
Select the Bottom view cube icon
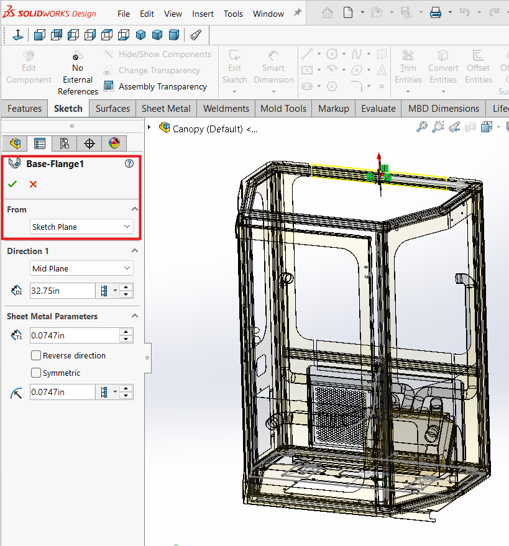coord(124,35)
